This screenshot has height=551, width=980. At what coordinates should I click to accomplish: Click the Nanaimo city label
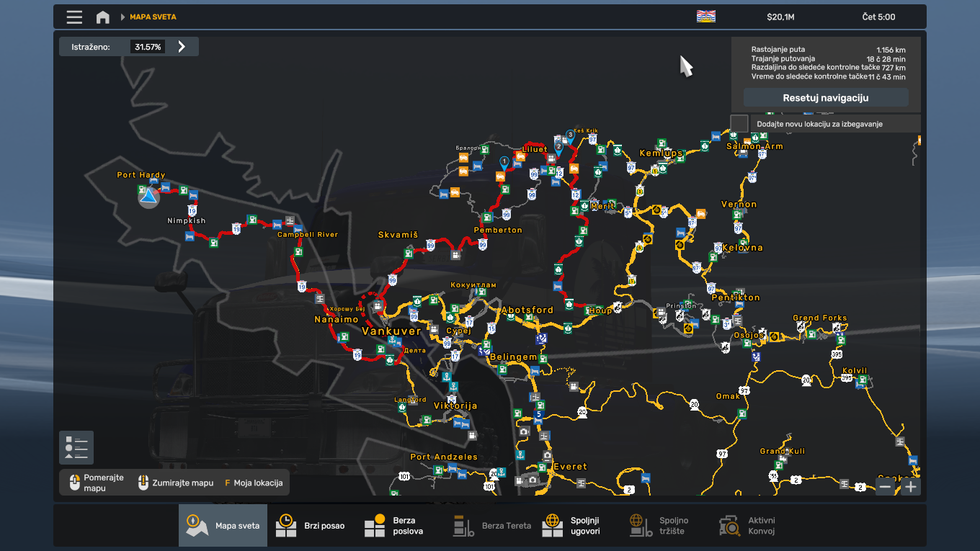(x=337, y=319)
